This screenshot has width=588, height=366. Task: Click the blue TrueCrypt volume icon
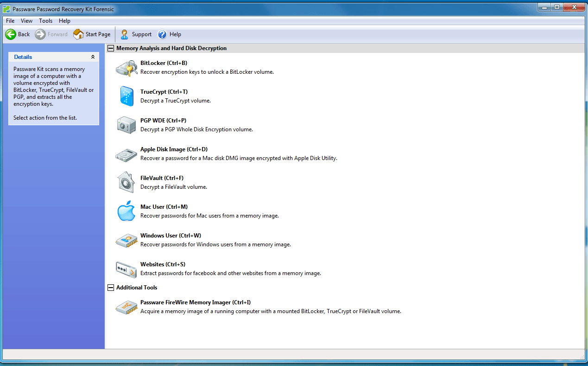(126, 96)
